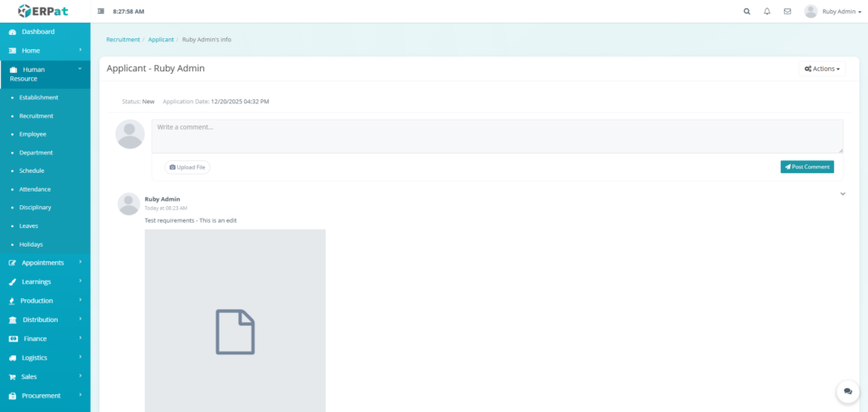Click the comment text Test requirements

point(191,221)
